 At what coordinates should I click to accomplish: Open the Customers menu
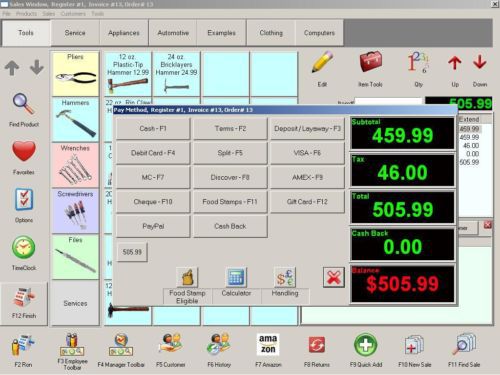(73, 14)
